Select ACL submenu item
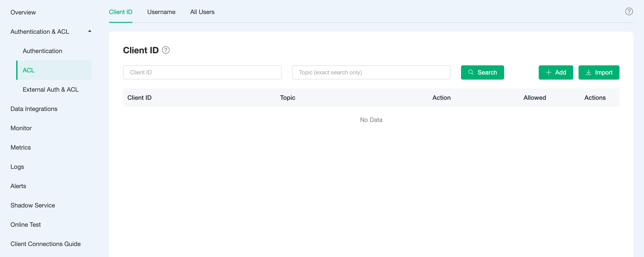Image resolution: width=644 pixels, height=257 pixels. coord(54,70)
